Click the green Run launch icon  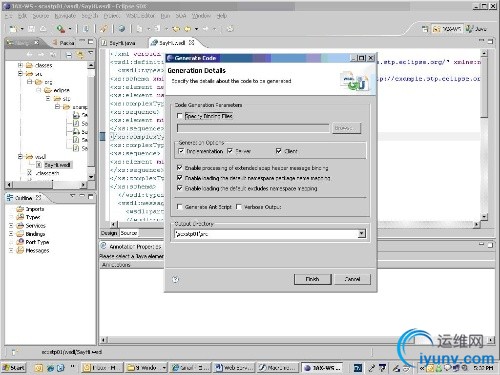60,29
